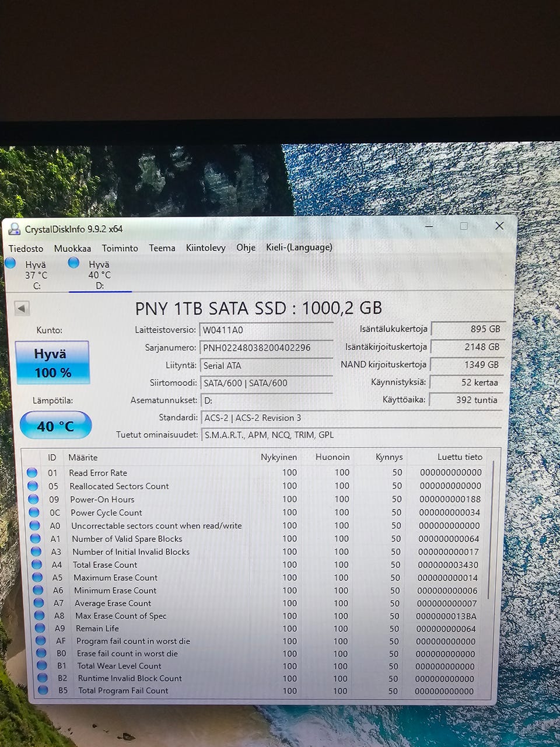Screen dimensions: 560x747
Task: Open the Kiintolevy menu
Action: (x=205, y=248)
